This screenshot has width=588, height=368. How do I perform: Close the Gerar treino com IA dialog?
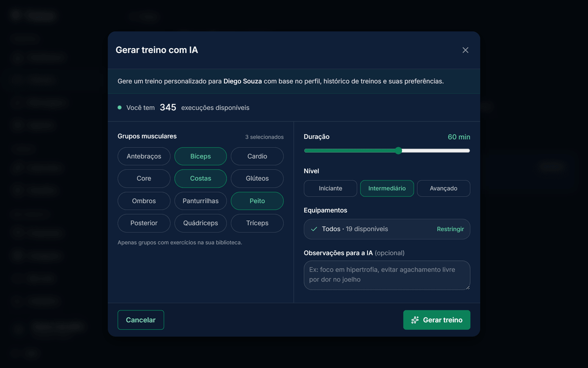pos(465,50)
